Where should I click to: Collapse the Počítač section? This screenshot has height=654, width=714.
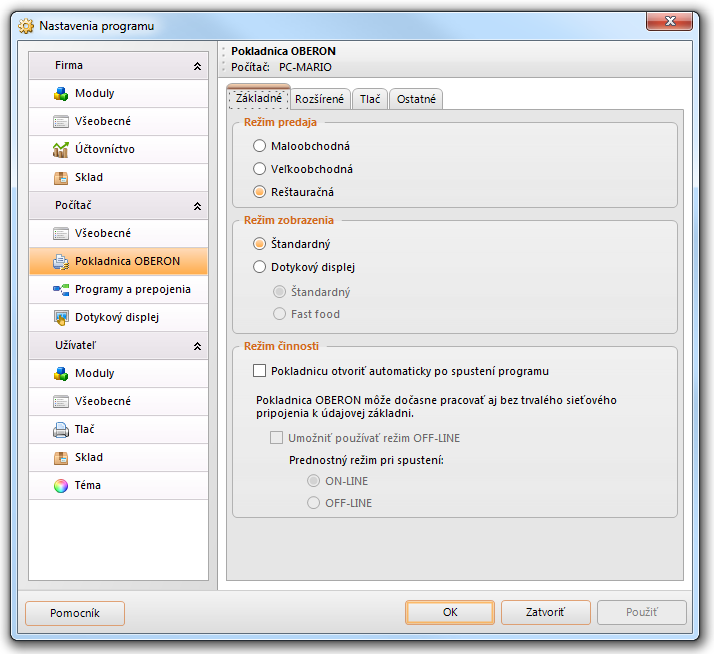[197, 206]
